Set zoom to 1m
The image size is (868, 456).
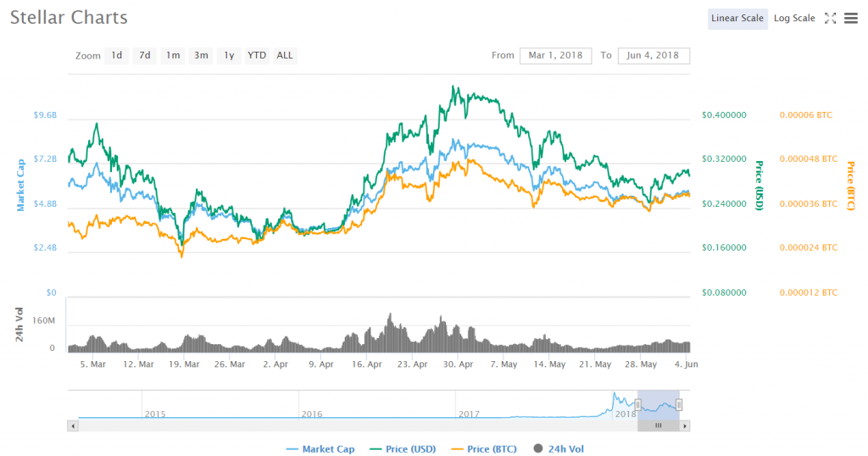[173, 55]
